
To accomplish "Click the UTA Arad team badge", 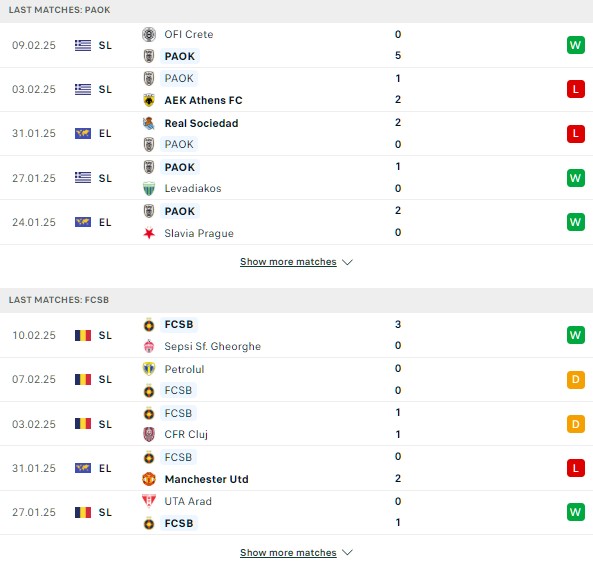I will (x=149, y=501).
